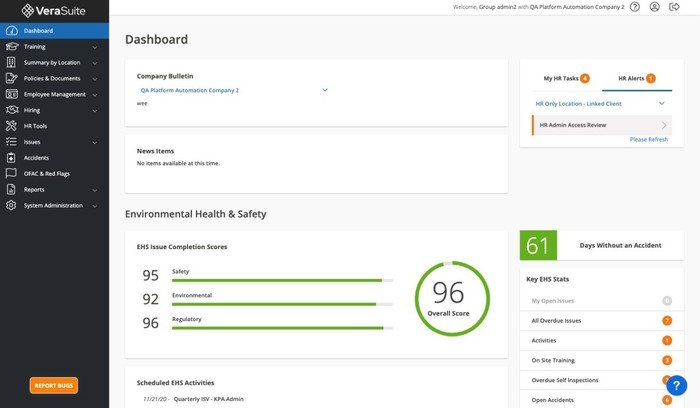
Task: Click the Employee Management ID card icon
Action: click(12, 94)
